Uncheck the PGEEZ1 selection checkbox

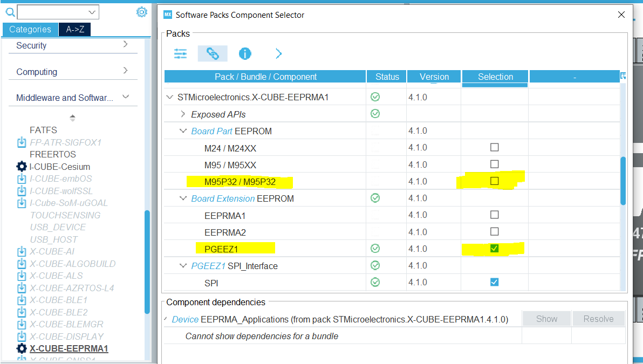click(x=494, y=248)
